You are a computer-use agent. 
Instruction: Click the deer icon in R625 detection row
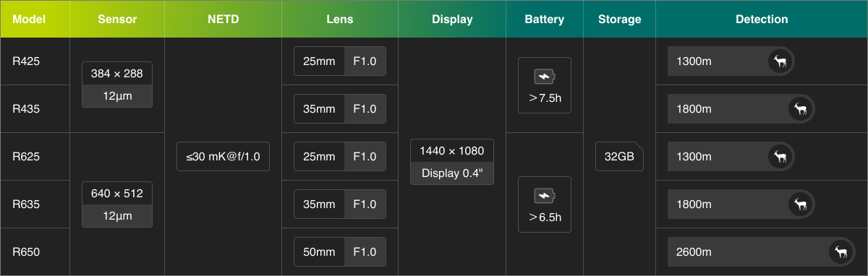pyautogui.click(x=780, y=157)
